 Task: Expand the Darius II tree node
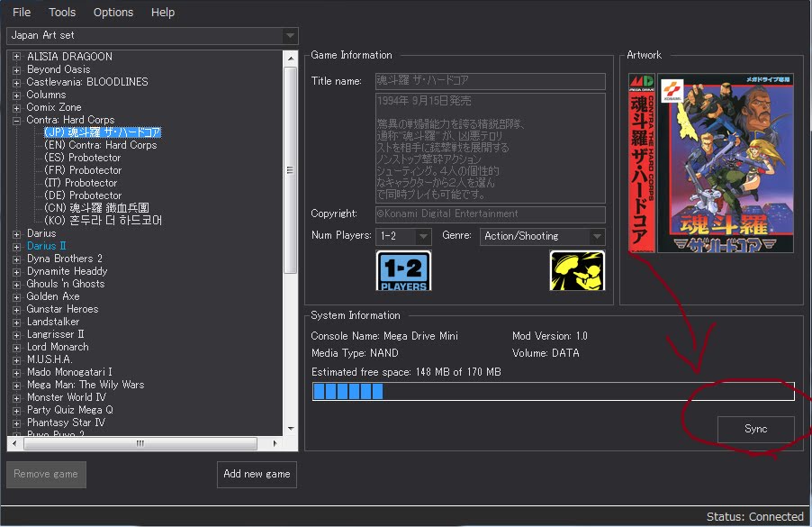[x=16, y=246]
